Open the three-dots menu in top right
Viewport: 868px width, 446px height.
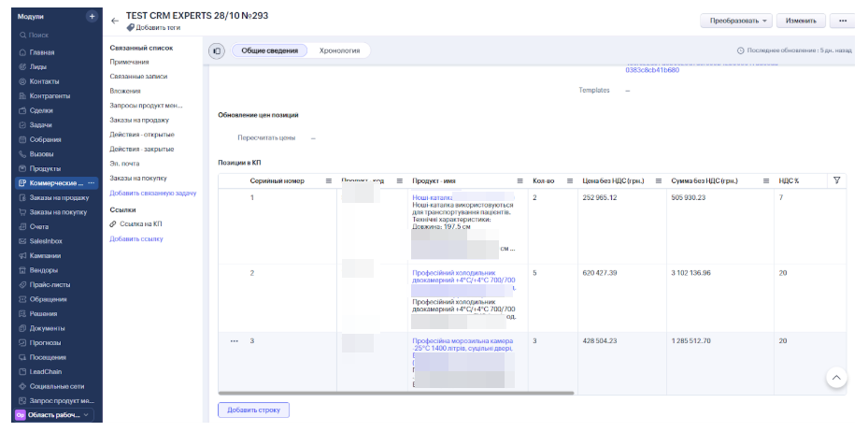[843, 21]
